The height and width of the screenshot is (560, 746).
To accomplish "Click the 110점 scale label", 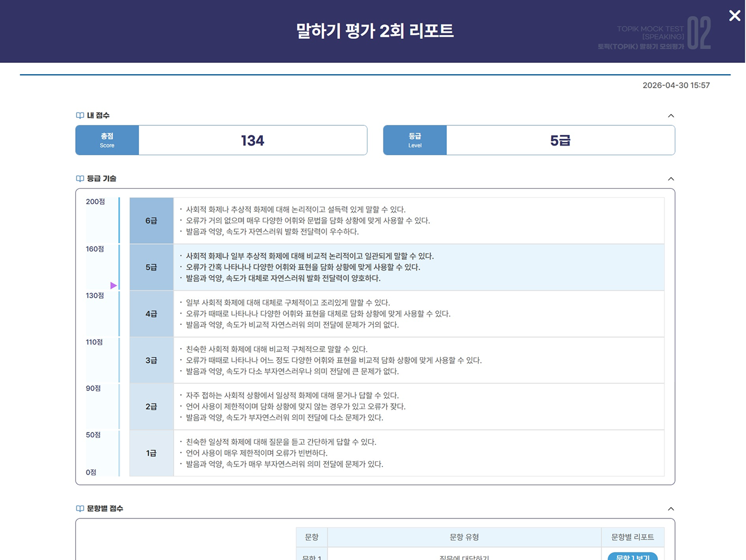I will point(94,342).
